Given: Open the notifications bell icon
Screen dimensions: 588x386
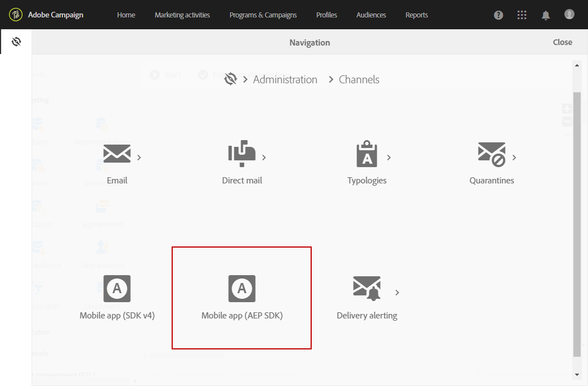Looking at the screenshot, I should coord(546,15).
